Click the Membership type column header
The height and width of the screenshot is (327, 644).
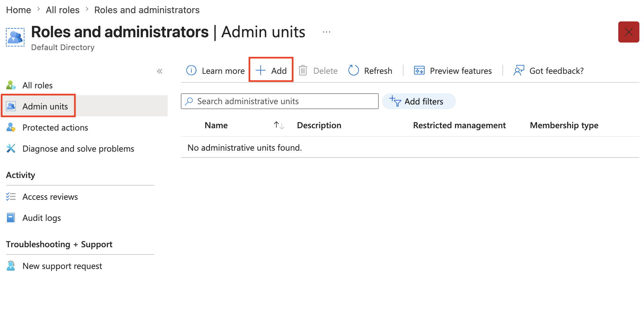tap(564, 125)
